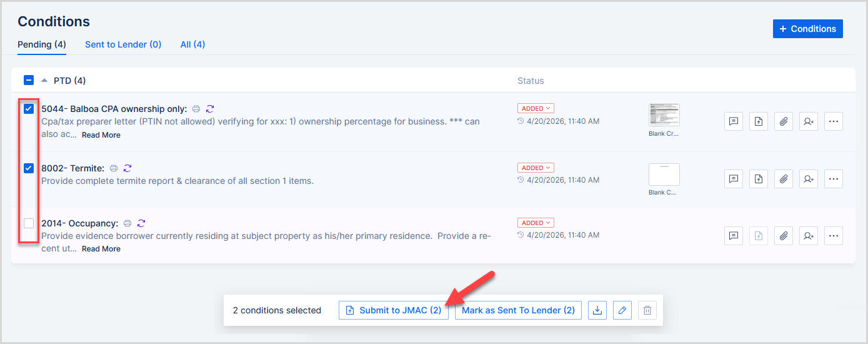The image size is (868, 344).
Task: Click upload document icon for 8002 Termite
Action: [x=758, y=179]
